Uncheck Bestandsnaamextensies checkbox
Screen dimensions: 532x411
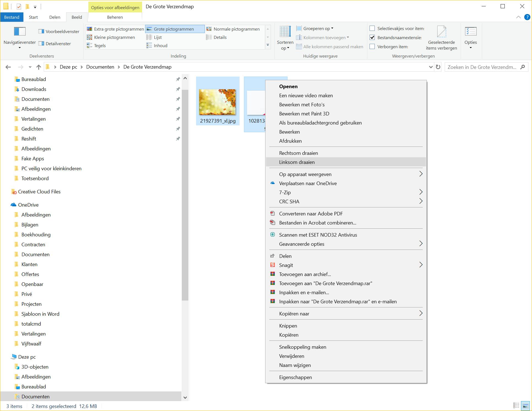pyautogui.click(x=372, y=37)
